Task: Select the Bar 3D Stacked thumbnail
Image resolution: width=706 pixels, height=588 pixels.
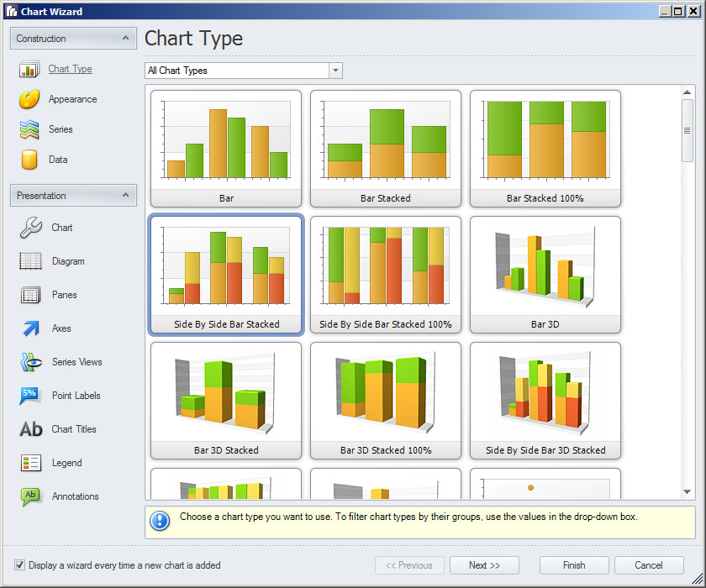Action: pyautogui.click(x=226, y=401)
